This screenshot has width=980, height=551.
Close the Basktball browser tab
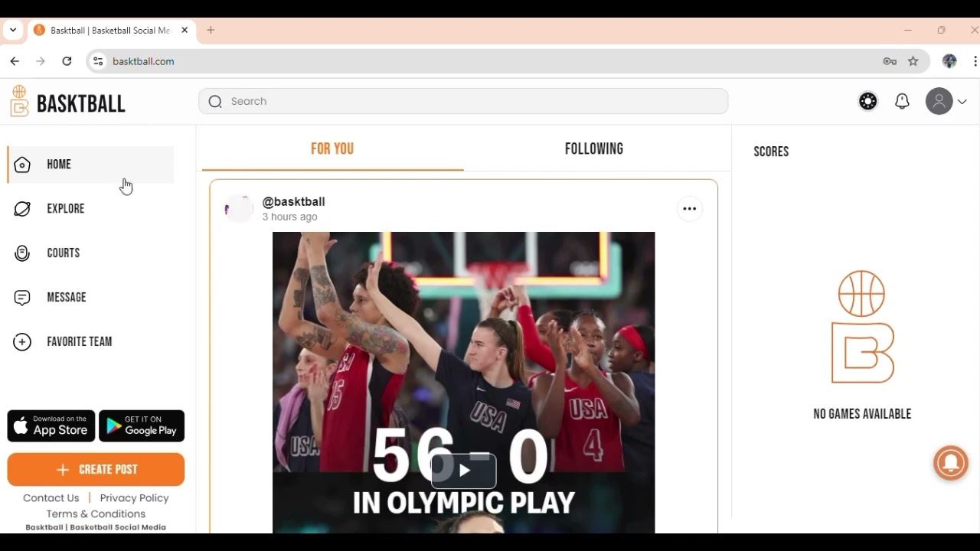click(x=185, y=31)
